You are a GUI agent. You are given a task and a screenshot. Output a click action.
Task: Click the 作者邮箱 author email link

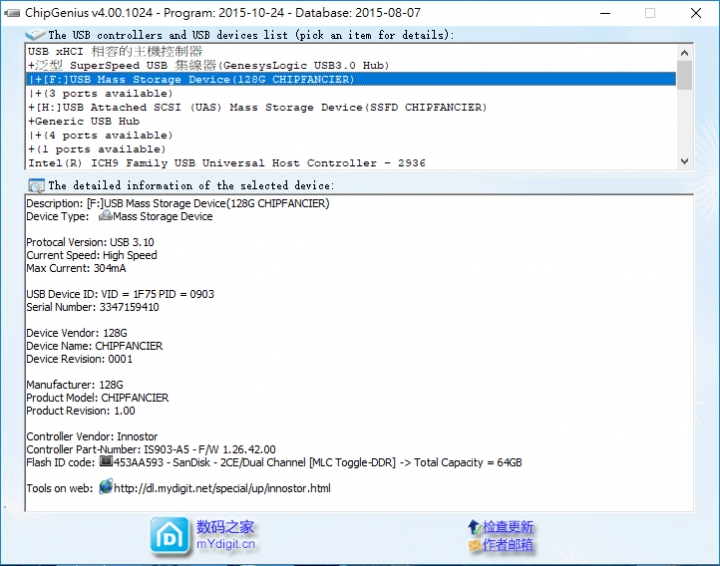pos(507,545)
